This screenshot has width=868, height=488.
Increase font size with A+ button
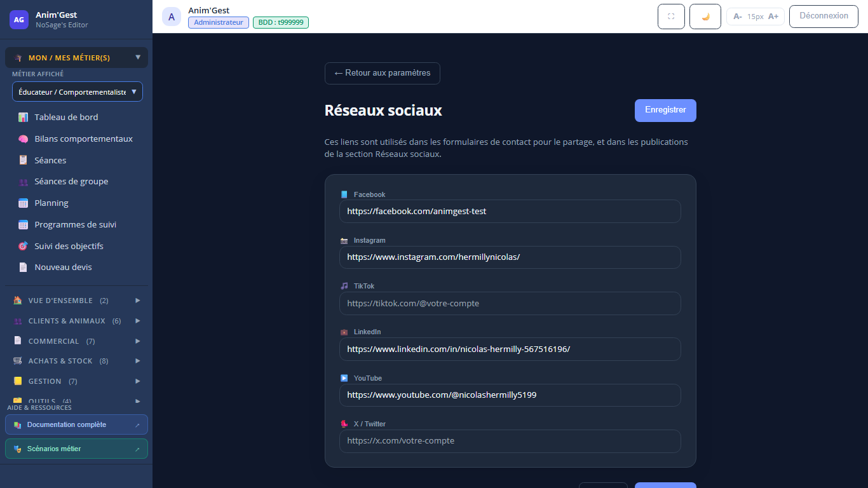[x=773, y=17]
